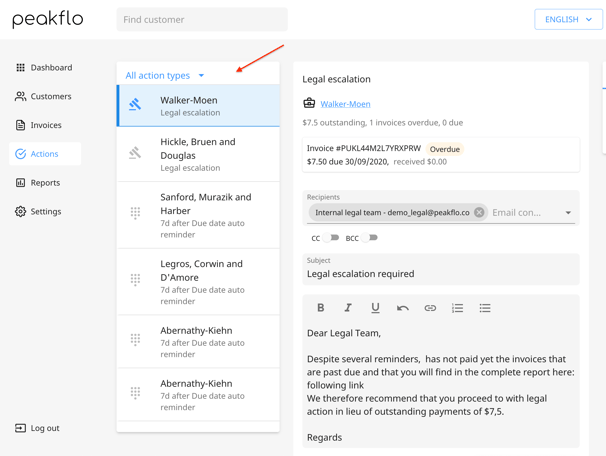Click the Legal escalation heading
Screen dimensions: 606x456
[x=337, y=79]
